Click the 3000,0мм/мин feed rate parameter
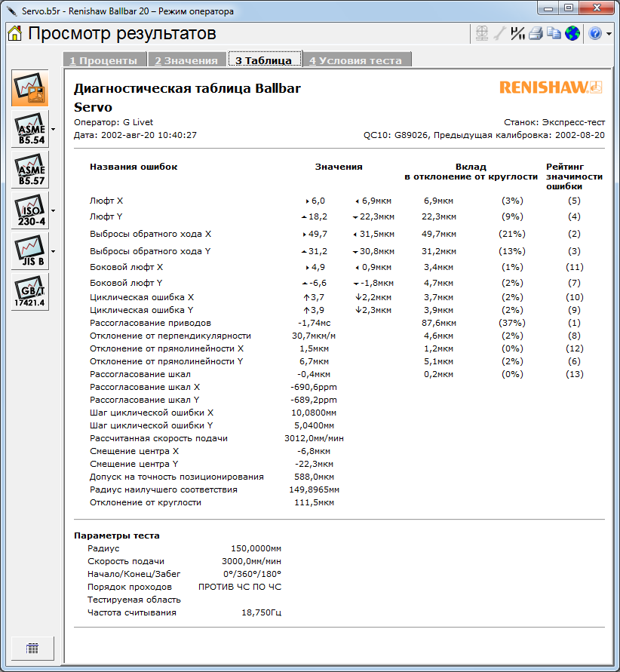The width and height of the screenshot is (620, 672). pyautogui.click(x=251, y=561)
